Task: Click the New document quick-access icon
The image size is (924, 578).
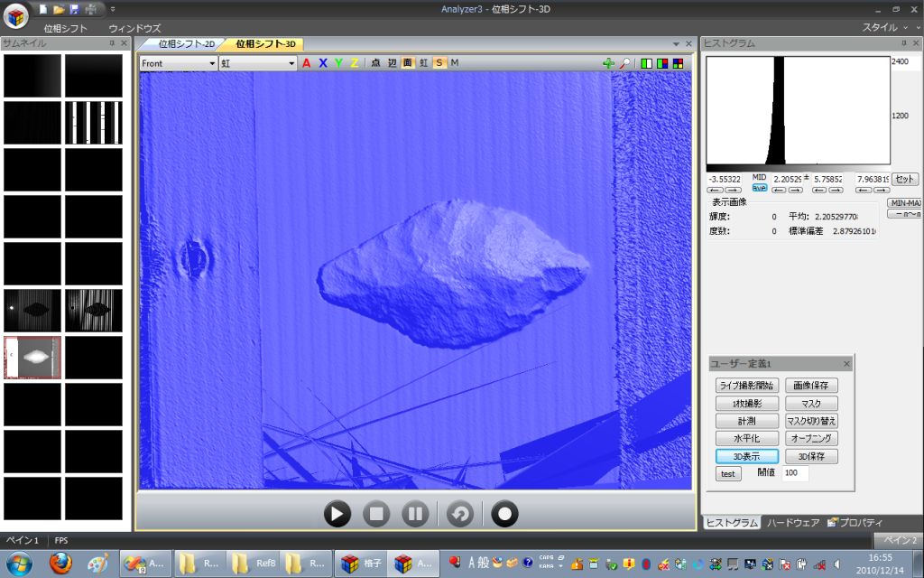Action: pyautogui.click(x=43, y=9)
